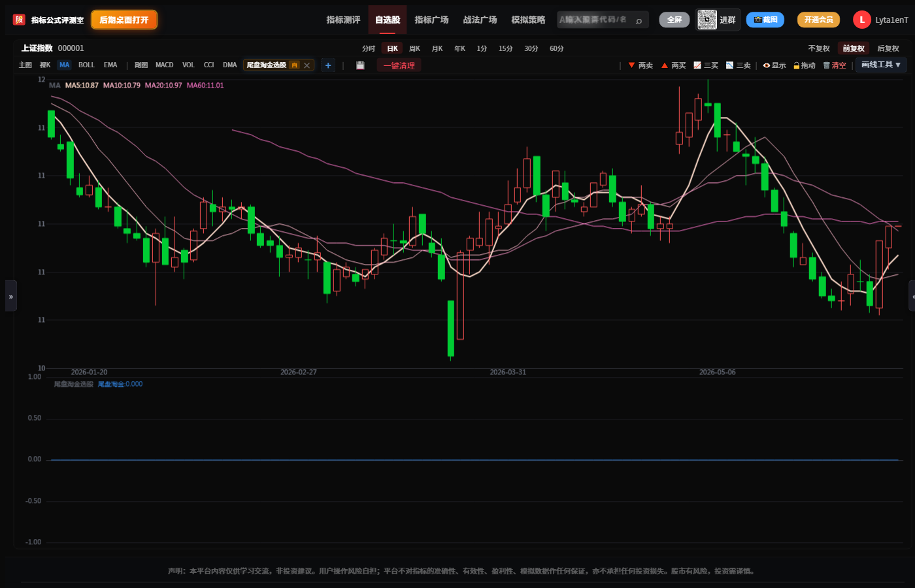Go to the 战法广场 tab
This screenshot has height=588, width=915.
click(x=480, y=20)
